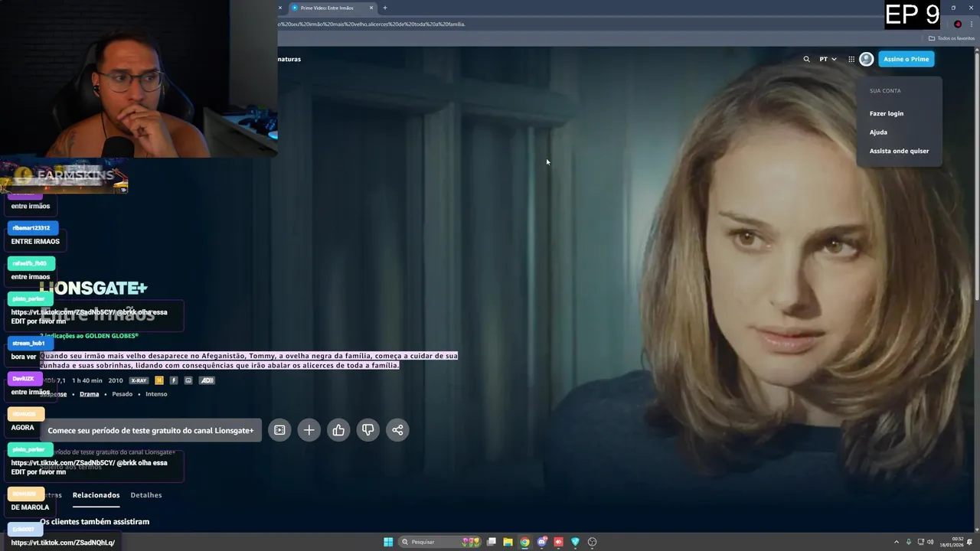Click the 'Pesado' mood tag
Viewport: 980px width, 551px height.
(122, 394)
